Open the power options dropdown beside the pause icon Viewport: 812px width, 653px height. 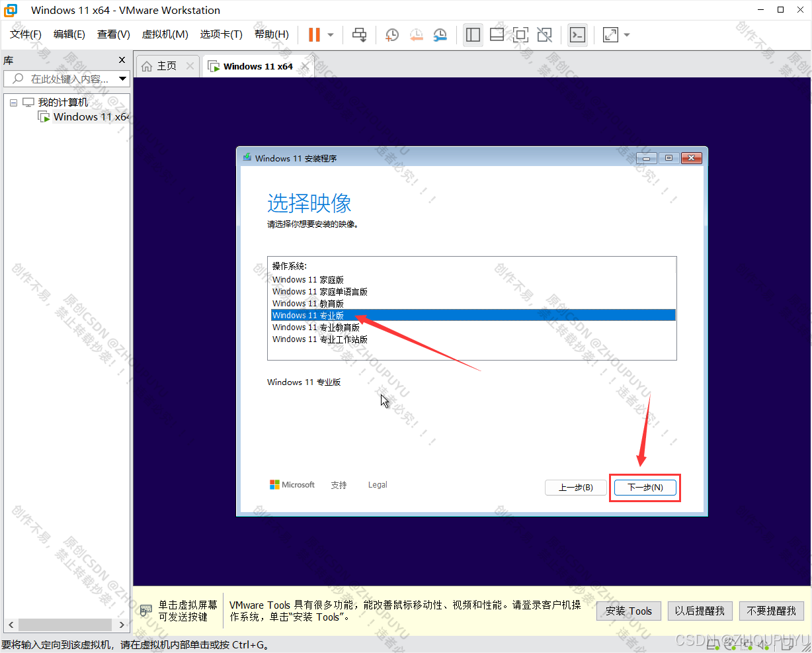click(x=331, y=35)
